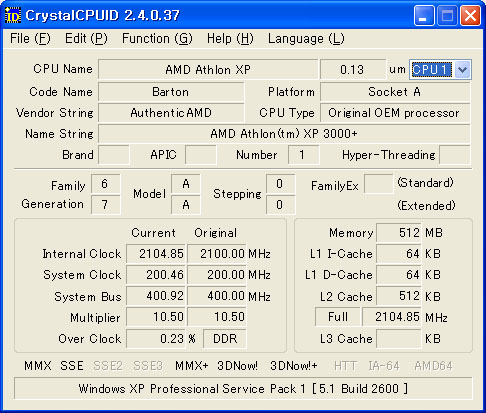Click the empty Brand field
Screen dimensions: 486x413
click(x=114, y=155)
